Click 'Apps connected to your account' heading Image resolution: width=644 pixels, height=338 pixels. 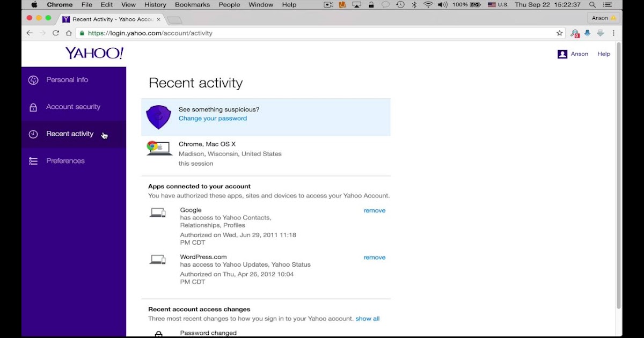(x=199, y=187)
